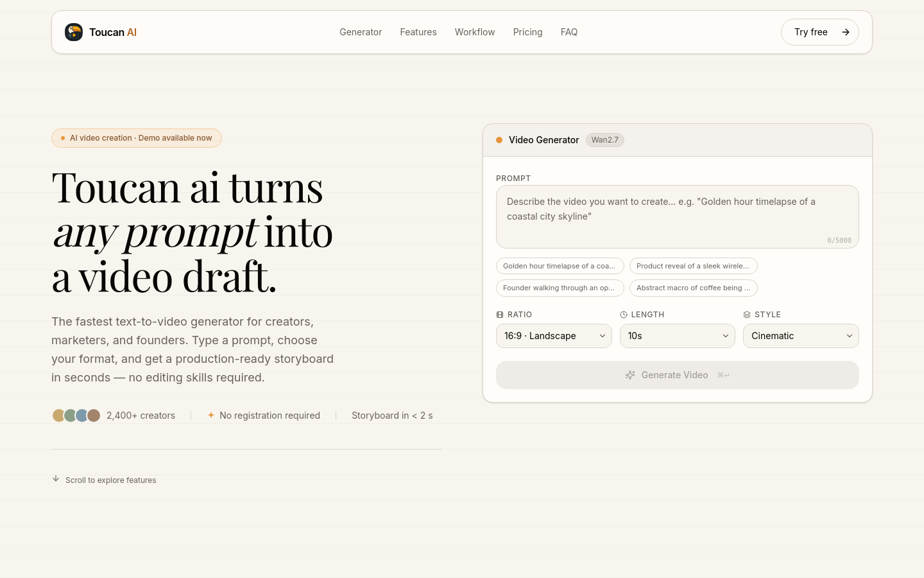This screenshot has width=924, height=578.
Task: Click the Video Generator panel title
Action: point(544,140)
